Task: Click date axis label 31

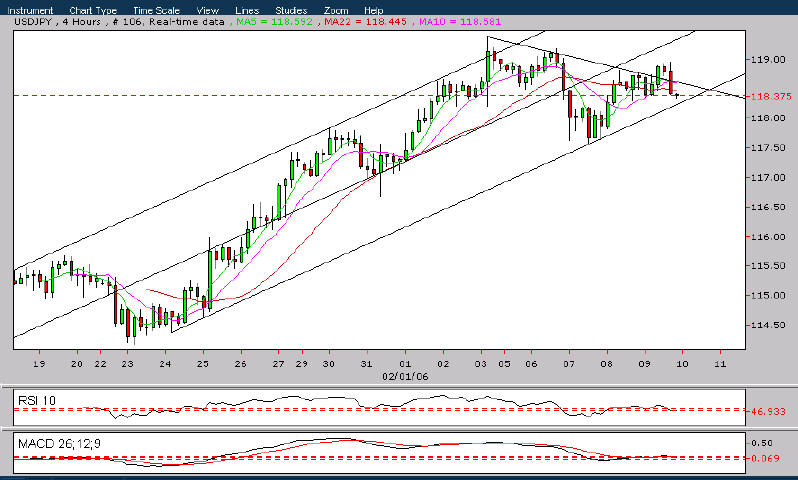Action: 366,364
